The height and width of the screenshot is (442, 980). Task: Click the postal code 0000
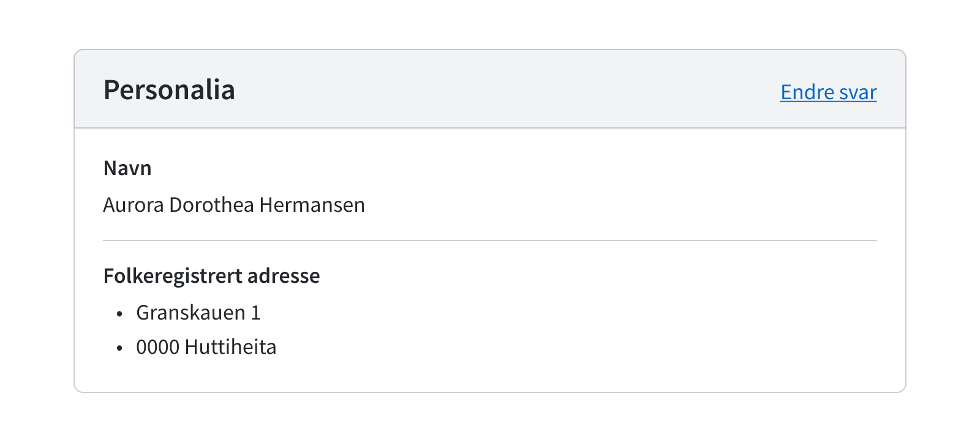pos(157,347)
